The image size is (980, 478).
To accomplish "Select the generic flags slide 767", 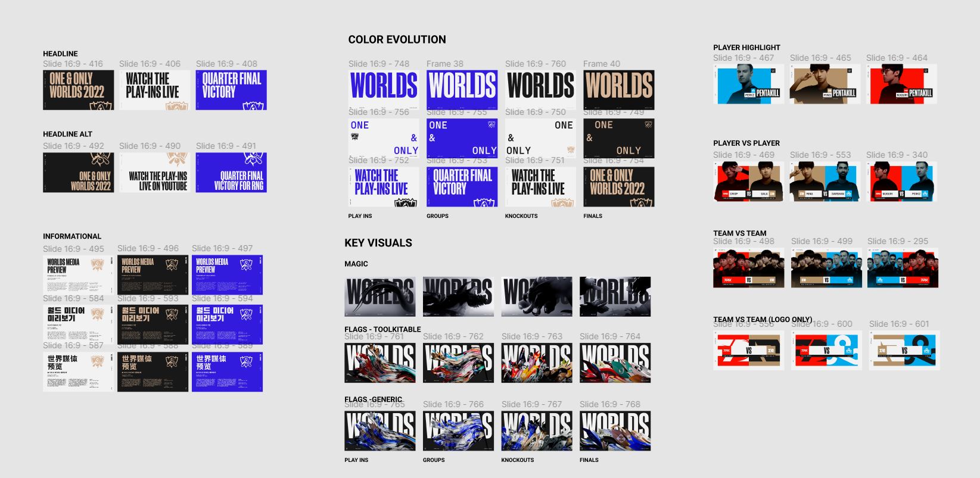I will click(537, 430).
